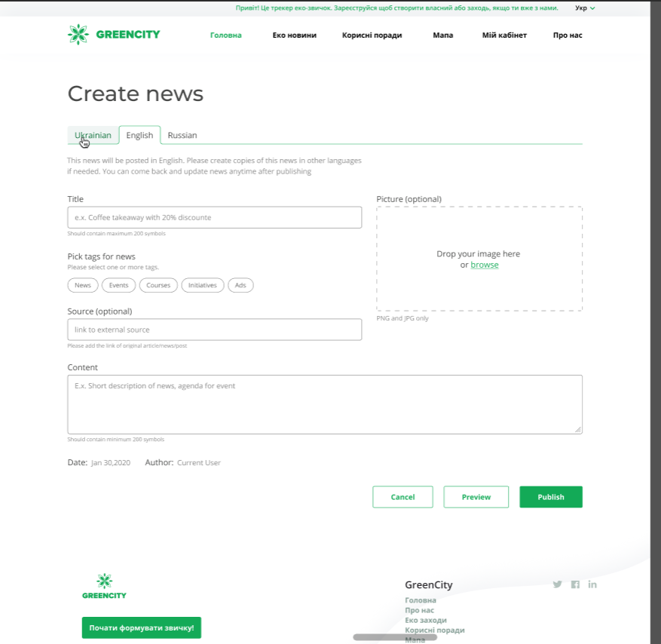
Task: Open GreenCity's Twitter page in the footer
Action: pos(557,584)
